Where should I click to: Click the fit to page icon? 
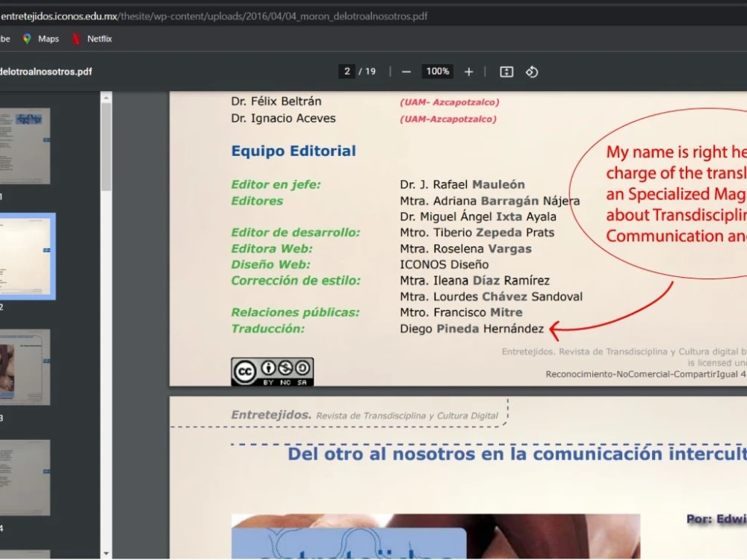pyautogui.click(x=506, y=72)
